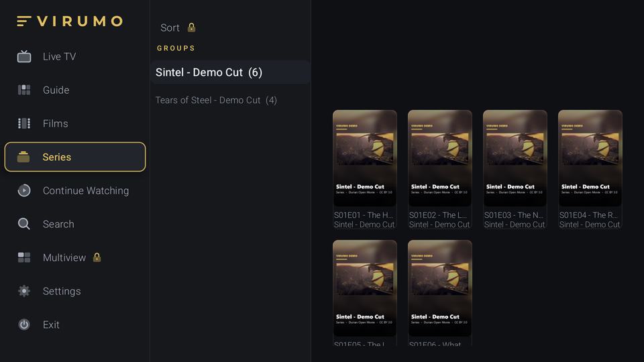Choose the Sort option
Screen dimensions: 644x362
click(170, 27)
